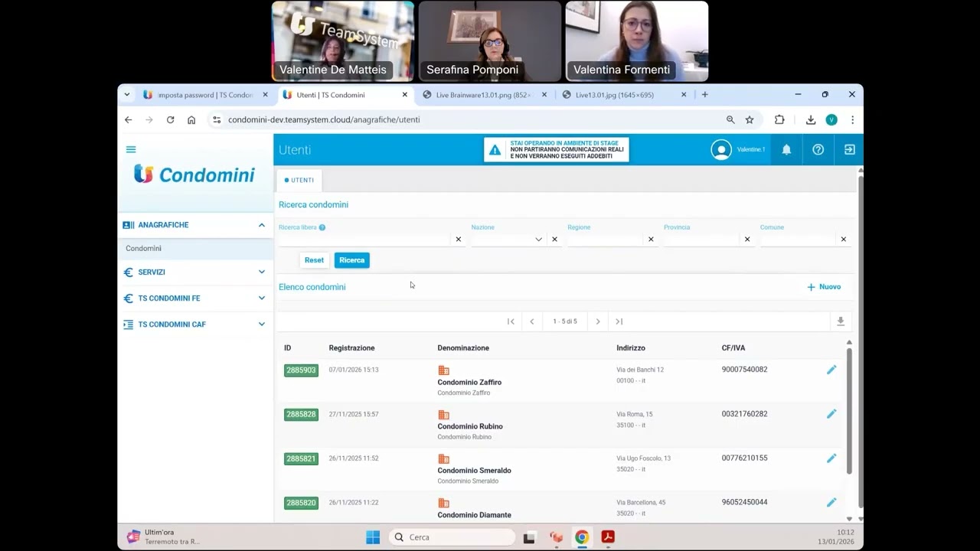
Task: Click the building icon of Condominio Rubino
Action: (443, 415)
